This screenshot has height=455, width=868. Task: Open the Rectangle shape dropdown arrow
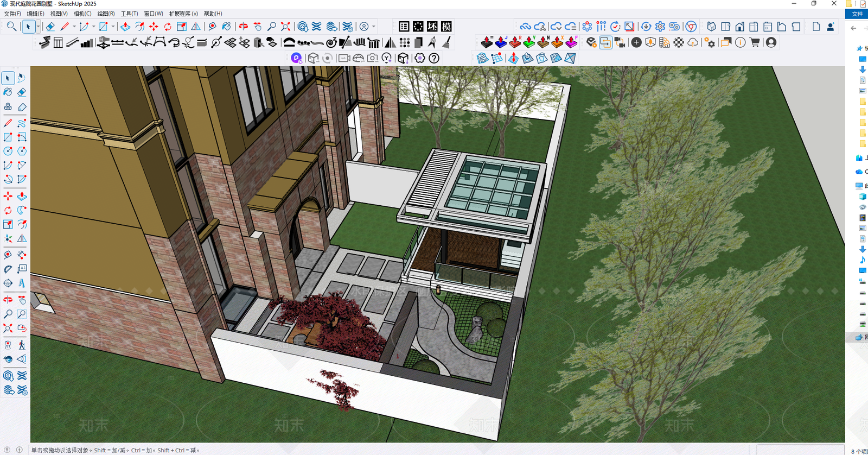113,26
